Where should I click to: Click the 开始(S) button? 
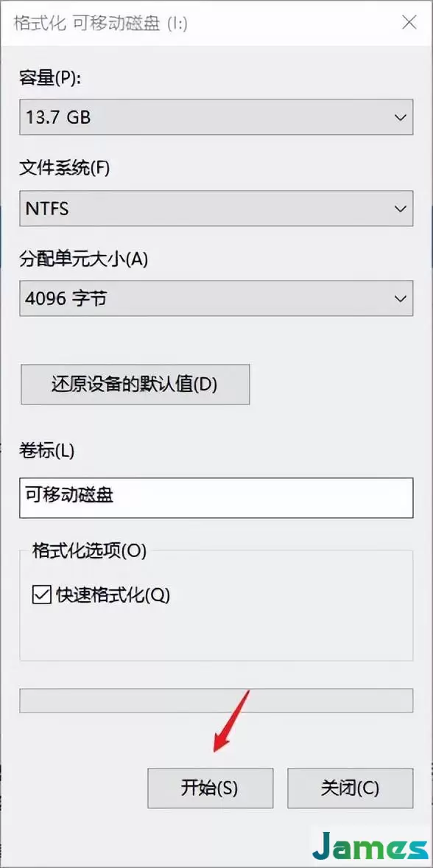click(210, 788)
